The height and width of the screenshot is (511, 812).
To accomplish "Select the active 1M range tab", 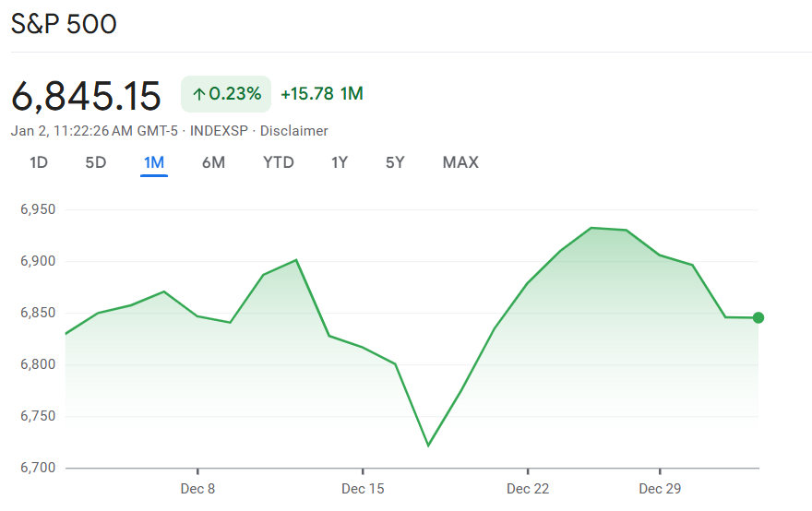I will 153,163.
